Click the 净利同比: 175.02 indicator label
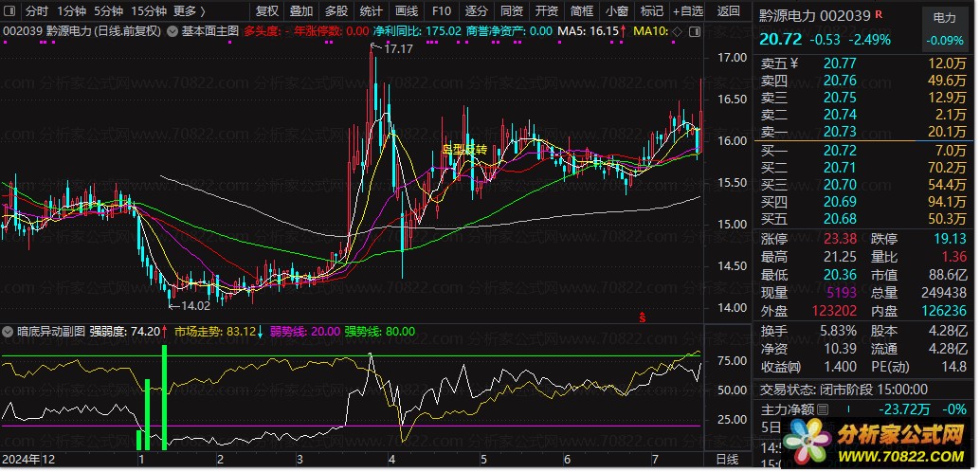The image size is (980, 472). coord(417,30)
